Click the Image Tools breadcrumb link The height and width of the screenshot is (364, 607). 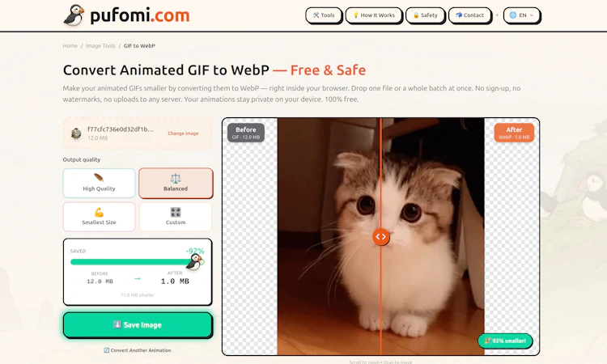(x=100, y=45)
